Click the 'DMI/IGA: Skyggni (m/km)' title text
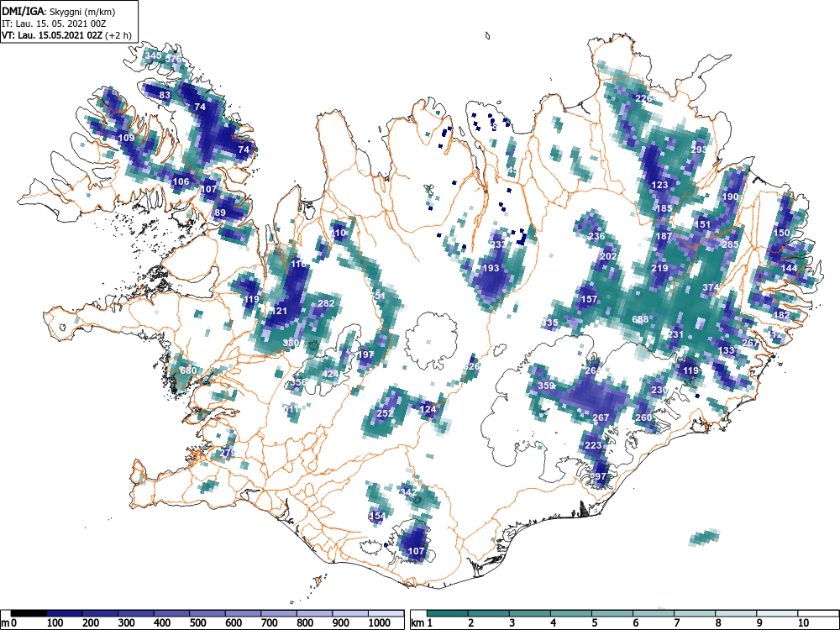The height and width of the screenshot is (630, 840). tap(59, 11)
